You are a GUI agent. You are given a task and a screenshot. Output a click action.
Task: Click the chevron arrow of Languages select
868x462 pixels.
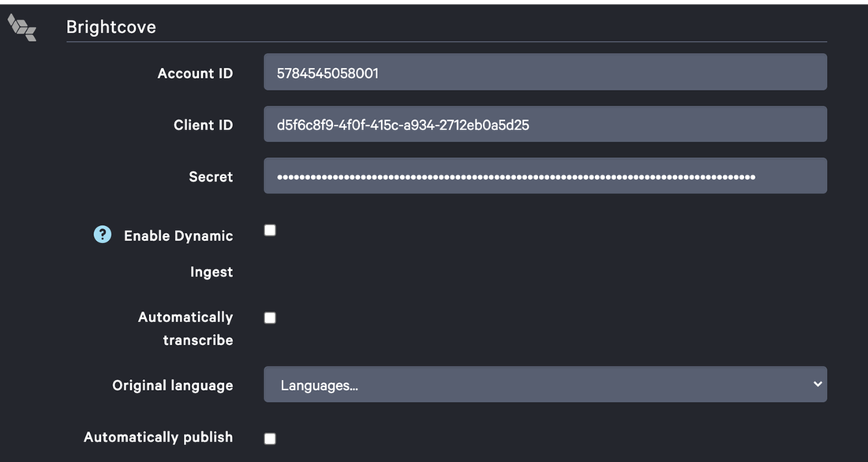click(x=817, y=384)
